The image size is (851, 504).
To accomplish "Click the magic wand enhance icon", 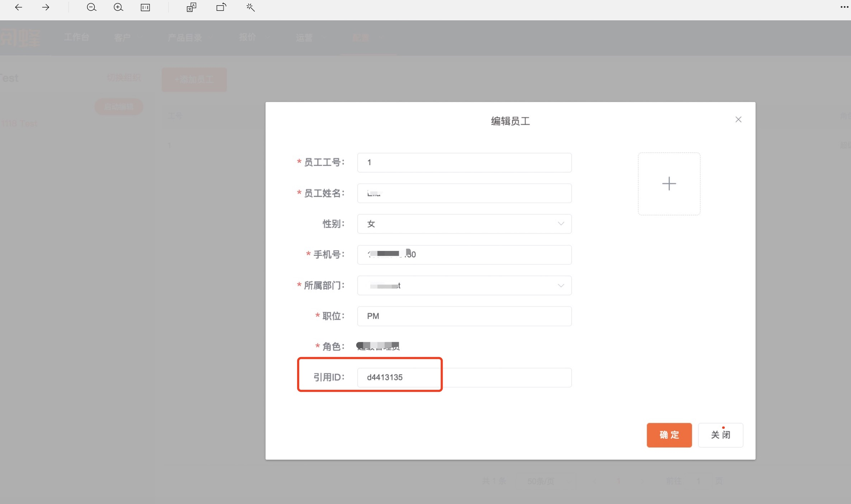I will [250, 7].
